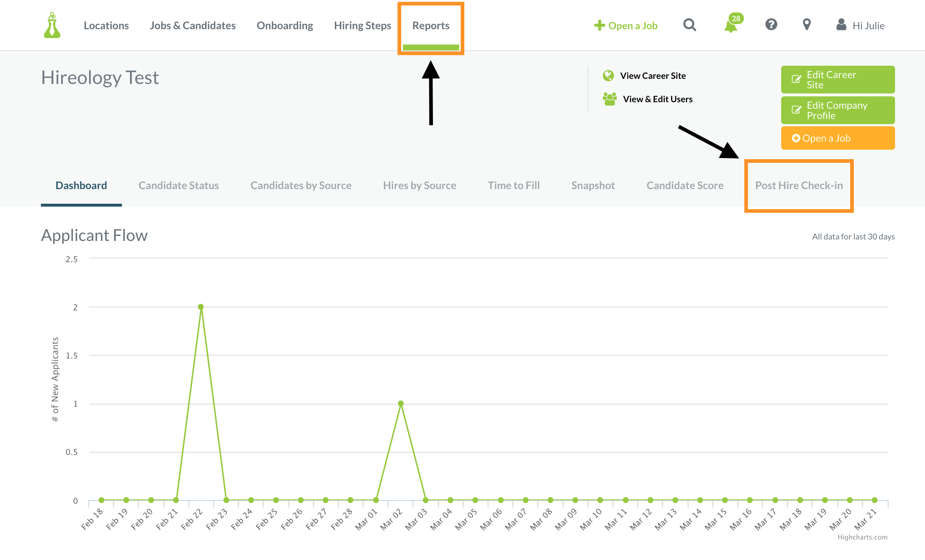Screen dimensions: 925x560
Task: Open the search magnifier icon
Action: pos(690,25)
